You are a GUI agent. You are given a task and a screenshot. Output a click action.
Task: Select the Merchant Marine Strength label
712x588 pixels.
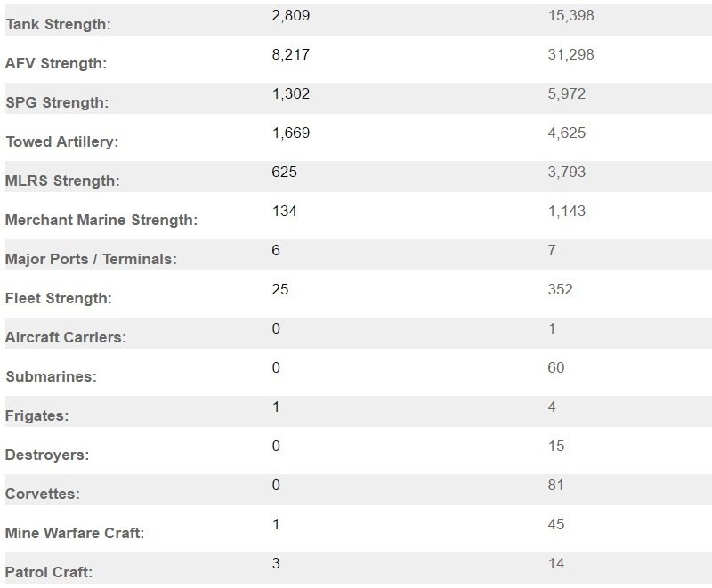point(101,221)
